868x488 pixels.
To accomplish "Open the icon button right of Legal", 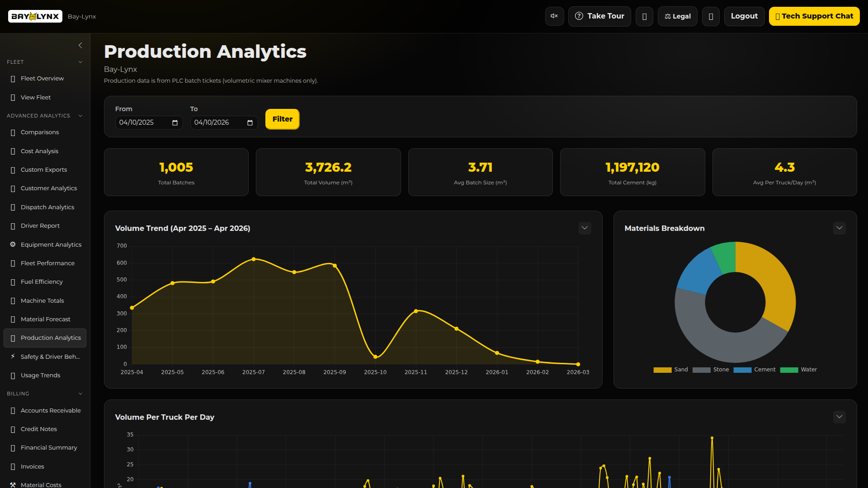I will [711, 16].
